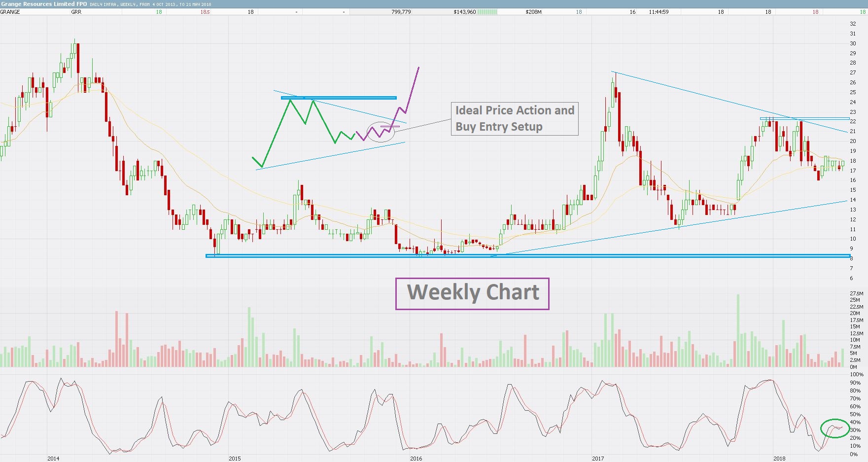Click the $208M market cap cell

click(533, 12)
